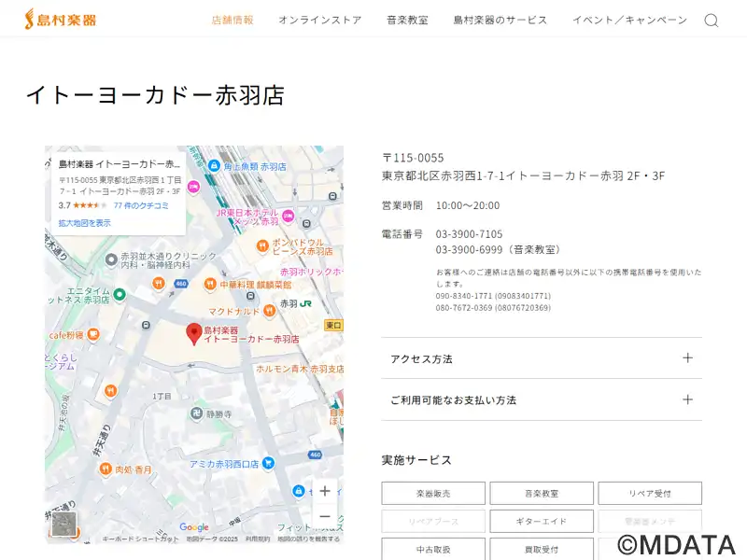The image size is (747, 560).
Task: Click the Google logo on the map
Action: (x=194, y=526)
